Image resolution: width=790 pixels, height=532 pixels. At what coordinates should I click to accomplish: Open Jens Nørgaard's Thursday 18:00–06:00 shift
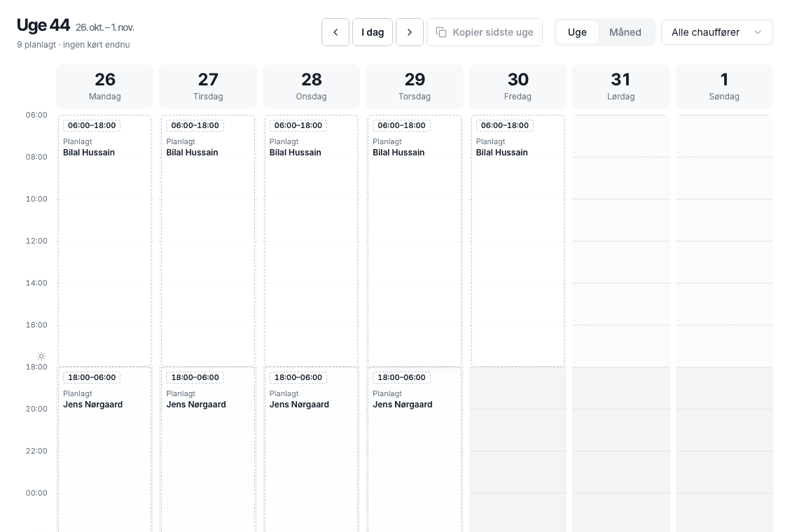click(x=415, y=449)
